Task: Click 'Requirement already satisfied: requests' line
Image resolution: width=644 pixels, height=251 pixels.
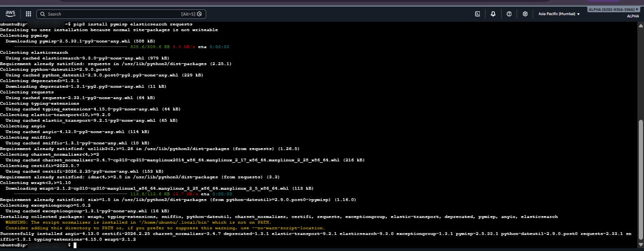Action: pyautogui.click(x=116, y=64)
